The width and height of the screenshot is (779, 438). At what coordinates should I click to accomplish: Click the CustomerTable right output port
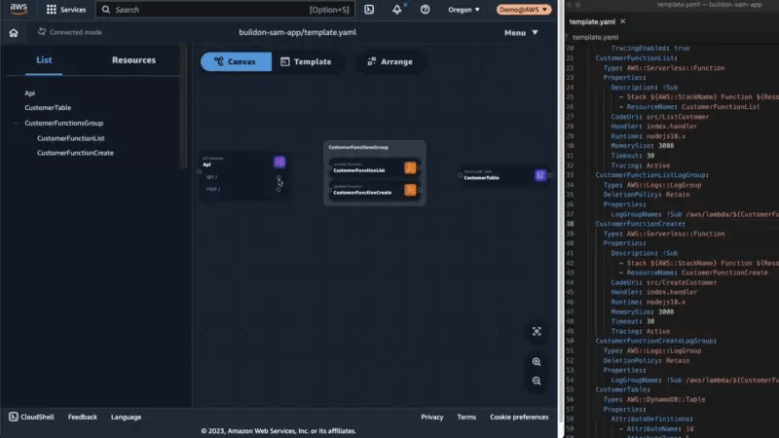coord(550,175)
